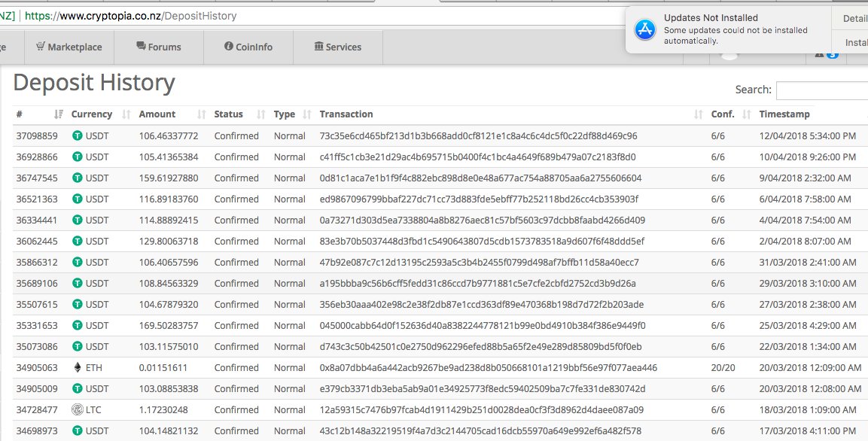This screenshot has width=868, height=441.
Task: Sort table by Transaction column
Action: pyautogui.click(x=511, y=114)
